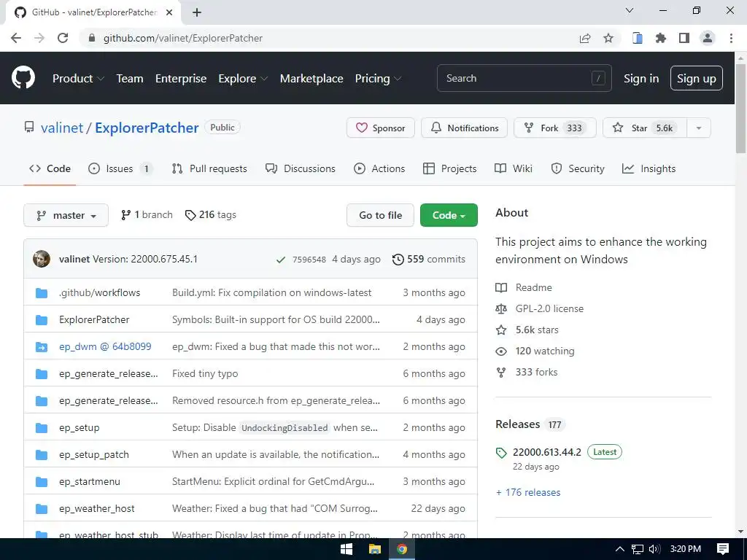Viewport: 747px width, 560px height.
Task: Show hidden system tray icons chevron
Action: click(x=620, y=549)
